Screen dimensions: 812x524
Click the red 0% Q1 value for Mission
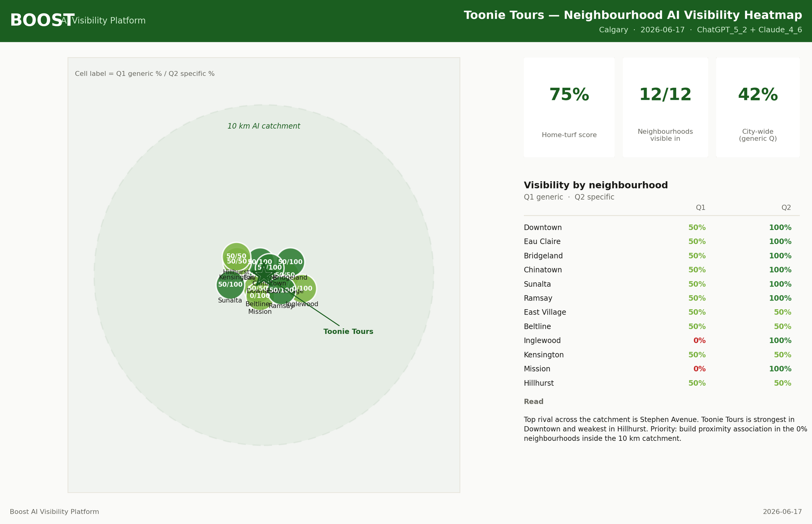(699, 369)
